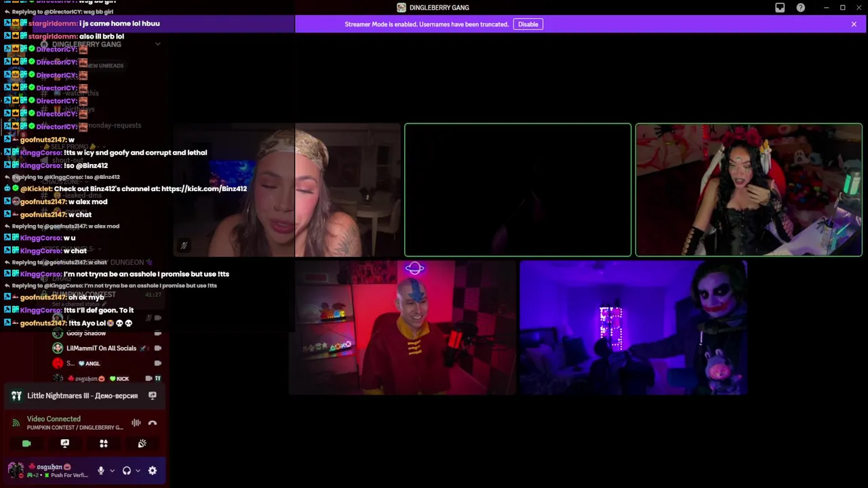The image size is (868, 488).
Task: Focus the video tile with red flower crown
Action: coord(749,190)
